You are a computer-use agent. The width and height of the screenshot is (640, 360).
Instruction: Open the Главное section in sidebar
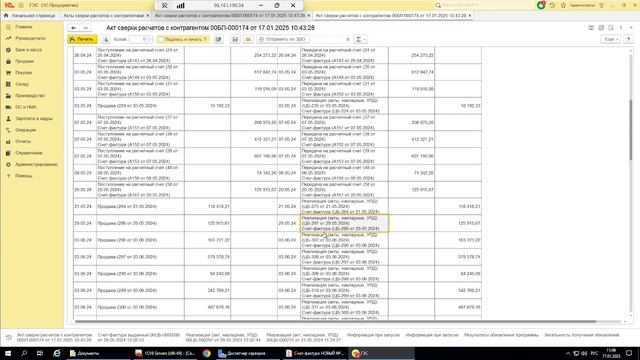click(24, 27)
